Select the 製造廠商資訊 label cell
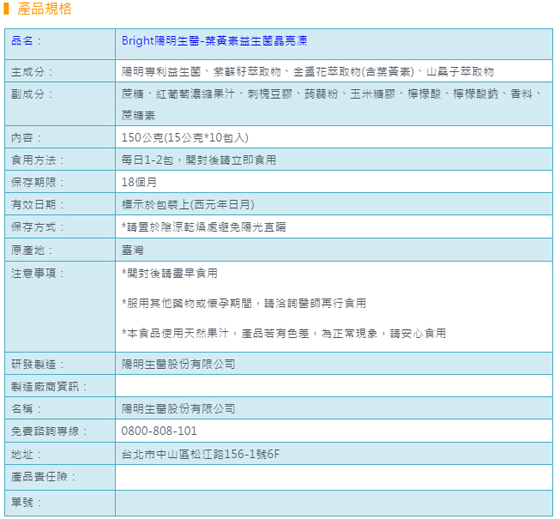Viewport: 560px width, 519px height. tap(60, 386)
